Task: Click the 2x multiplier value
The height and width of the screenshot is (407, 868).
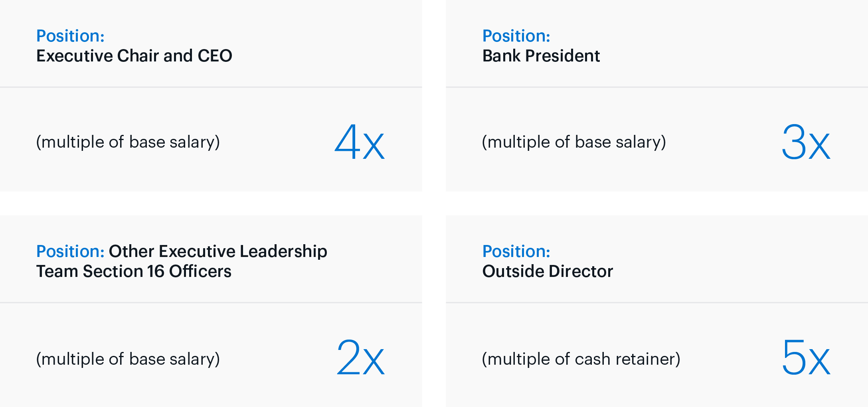Action: 360,358
